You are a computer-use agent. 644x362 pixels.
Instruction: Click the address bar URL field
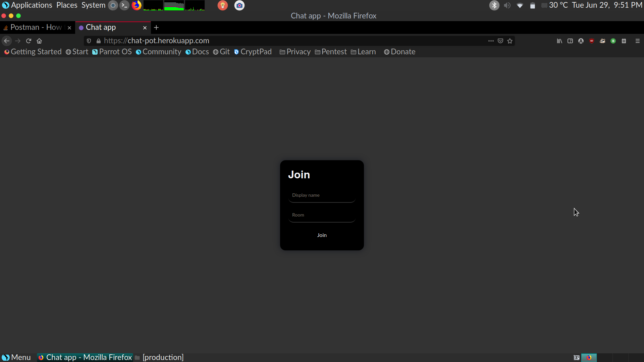tap(157, 40)
